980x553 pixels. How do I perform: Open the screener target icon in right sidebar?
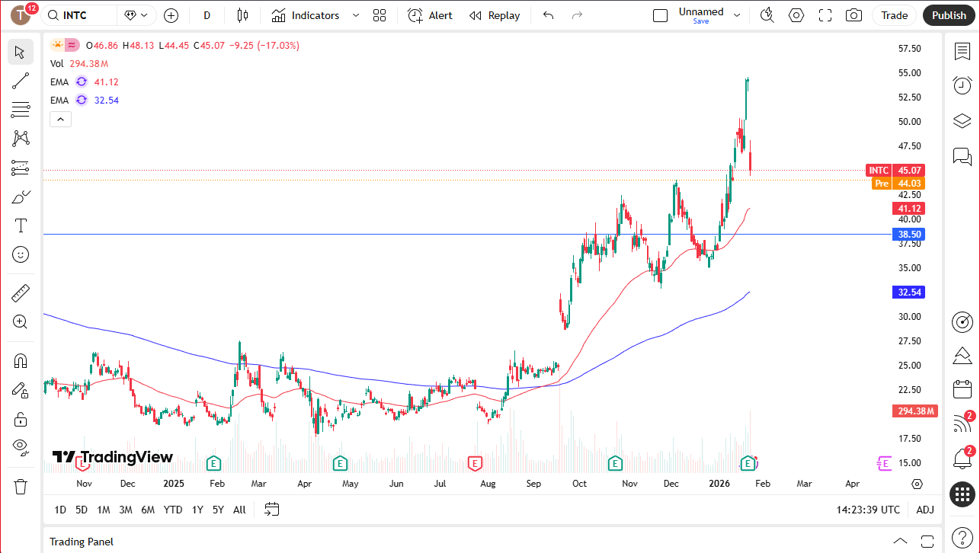[x=962, y=321]
